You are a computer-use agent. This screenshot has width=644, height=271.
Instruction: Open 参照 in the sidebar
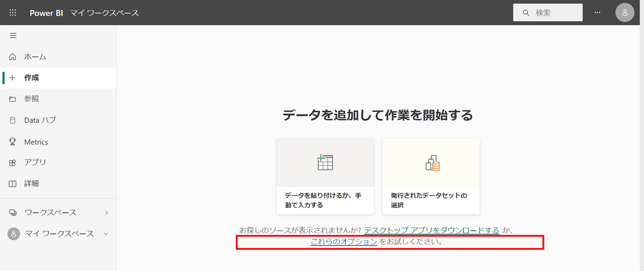(58, 99)
